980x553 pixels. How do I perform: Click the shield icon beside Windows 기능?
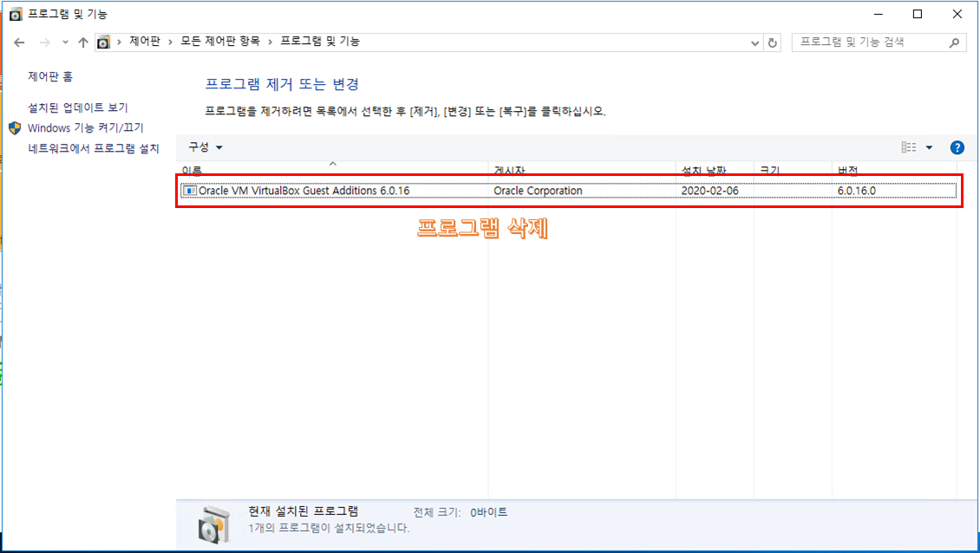(15, 128)
